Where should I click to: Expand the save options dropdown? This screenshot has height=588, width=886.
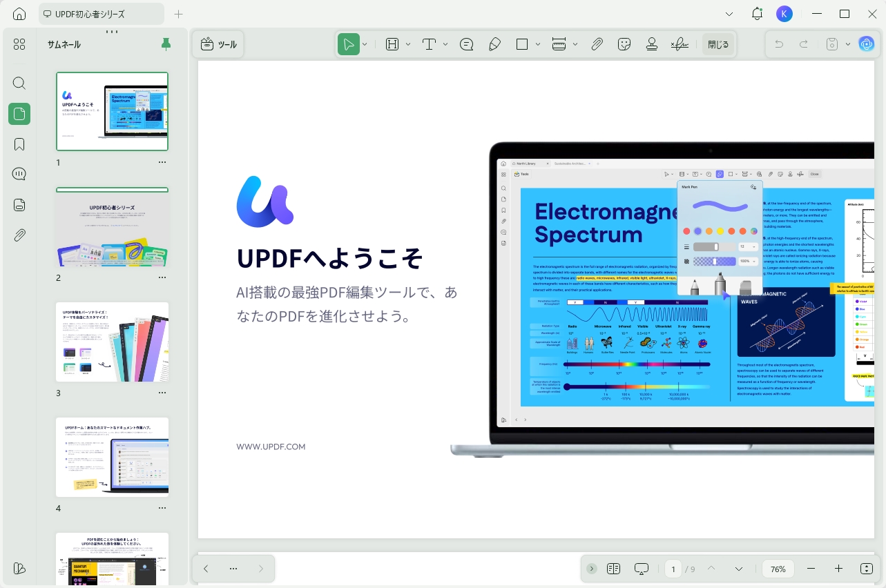point(847,44)
